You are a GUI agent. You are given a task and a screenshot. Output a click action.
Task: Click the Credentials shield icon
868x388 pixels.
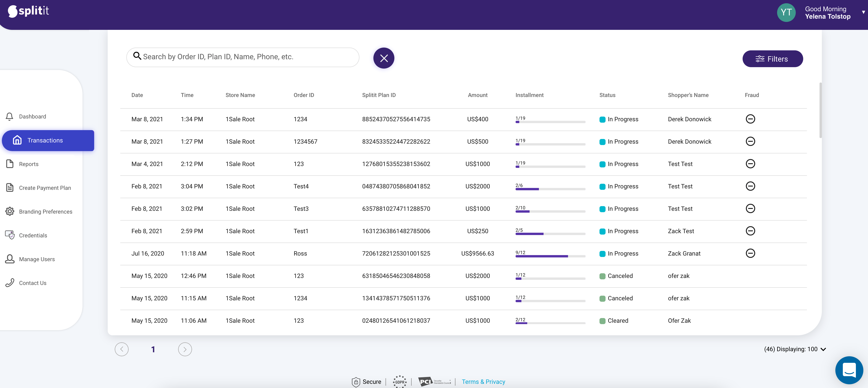coord(10,235)
